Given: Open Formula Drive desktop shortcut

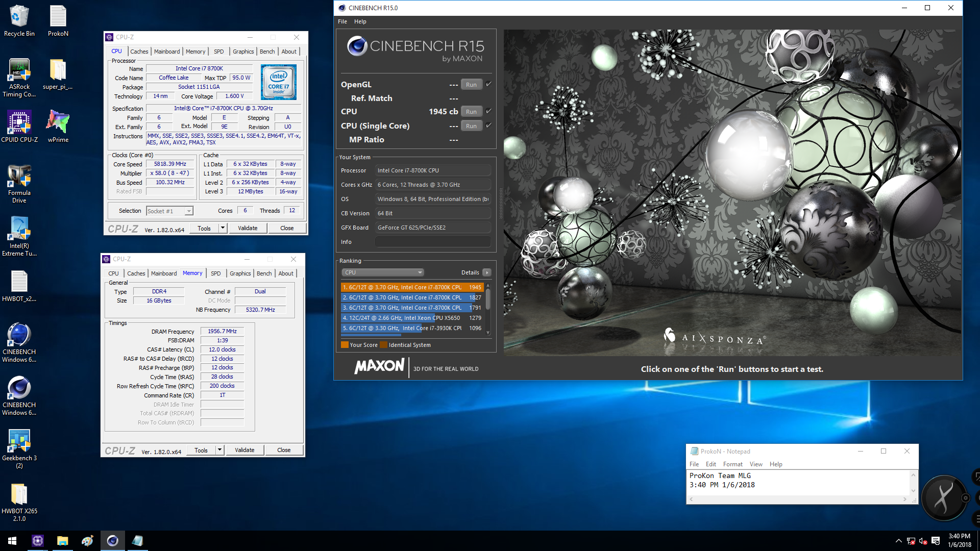Looking at the screenshot, I should (19, 184).
